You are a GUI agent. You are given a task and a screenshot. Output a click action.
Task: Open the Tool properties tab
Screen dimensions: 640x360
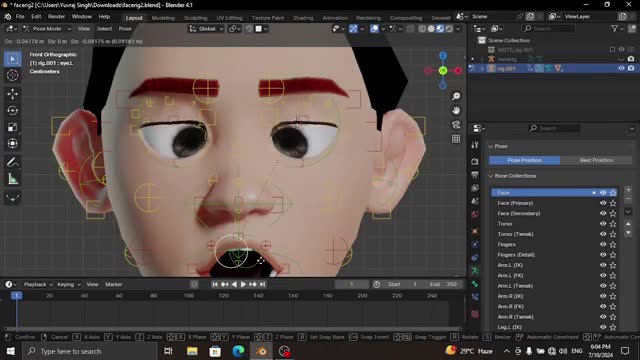pos(475,145)
